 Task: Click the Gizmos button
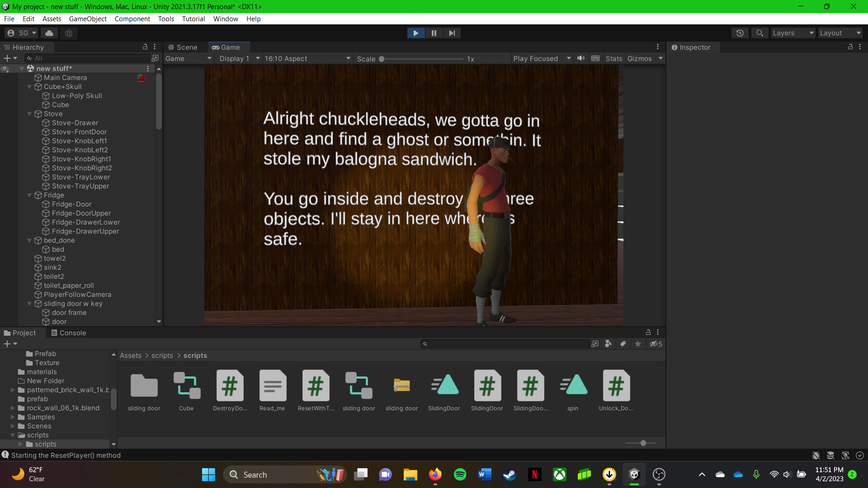(639, 58)
